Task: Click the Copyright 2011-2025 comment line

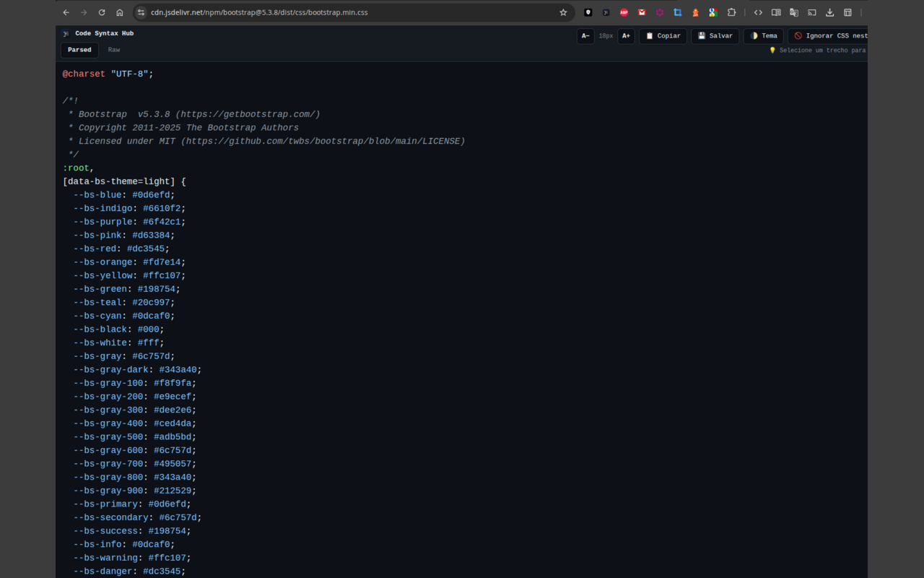Action: click(183, 128)
